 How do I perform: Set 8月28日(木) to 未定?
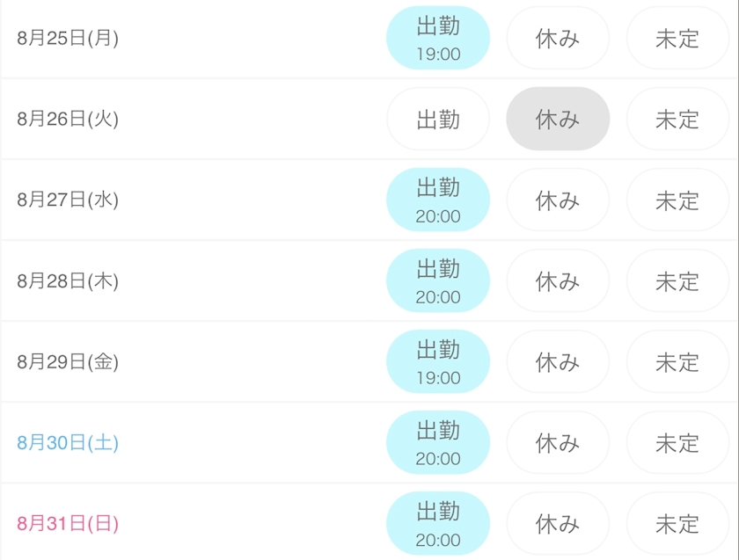pos(677,281)
